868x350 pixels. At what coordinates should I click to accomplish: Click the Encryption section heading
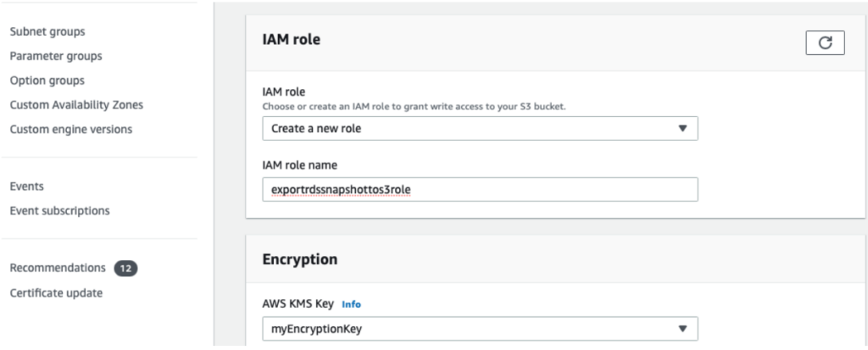point(299,259)
